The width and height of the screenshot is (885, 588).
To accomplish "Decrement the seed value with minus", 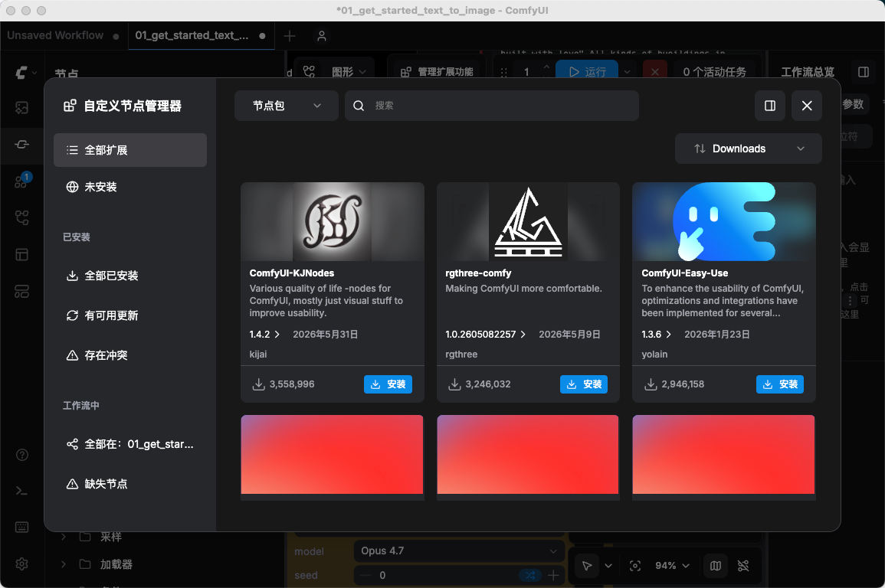I will point(365,575).
